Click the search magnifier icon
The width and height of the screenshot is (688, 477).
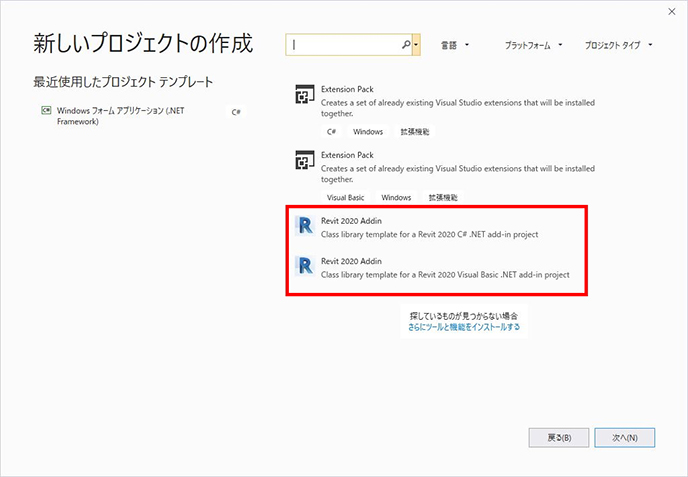406,45
